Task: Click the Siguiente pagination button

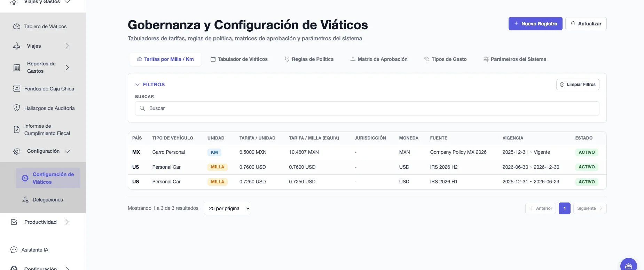Action: [590, 208]
